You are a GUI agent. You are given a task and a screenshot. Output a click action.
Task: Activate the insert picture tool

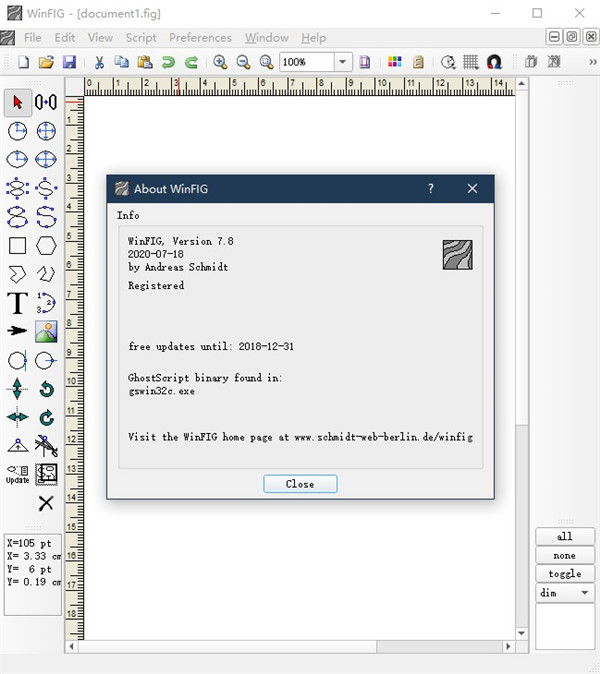46,331
